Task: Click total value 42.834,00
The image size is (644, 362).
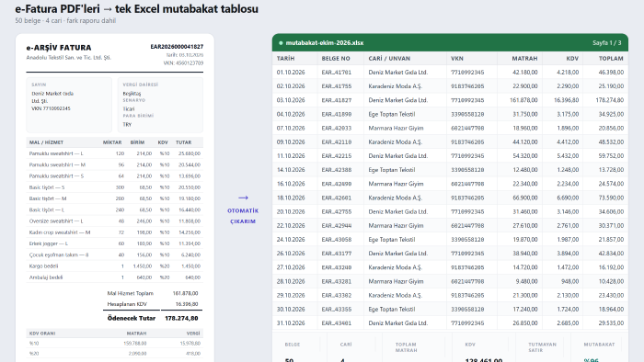Action: pyautogui.click(x=611, y=254)
